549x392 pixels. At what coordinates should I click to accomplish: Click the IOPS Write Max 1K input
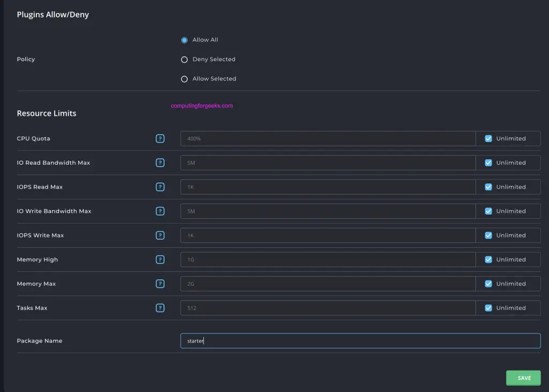click(x=328, y=235)
